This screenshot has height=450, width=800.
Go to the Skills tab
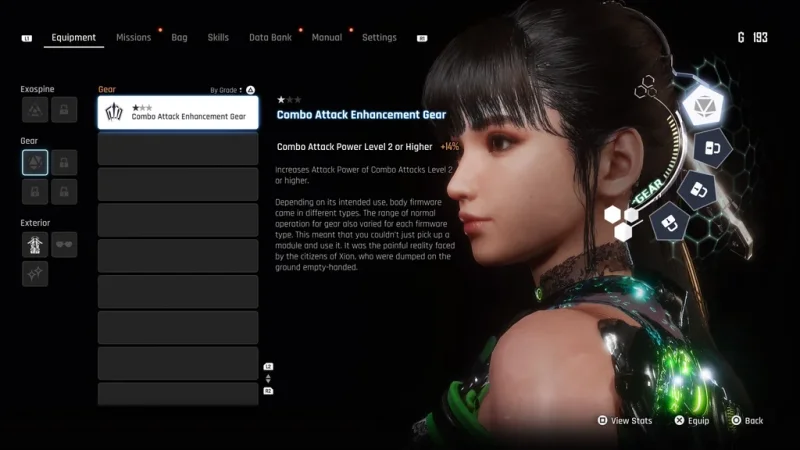218,37
